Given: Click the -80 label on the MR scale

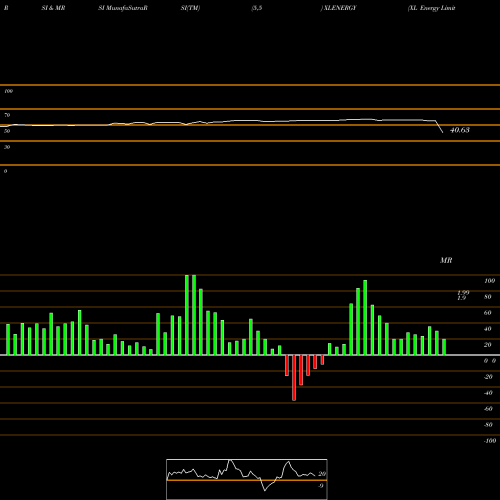Looking at the screenshot, I should [x=488, y=425].
